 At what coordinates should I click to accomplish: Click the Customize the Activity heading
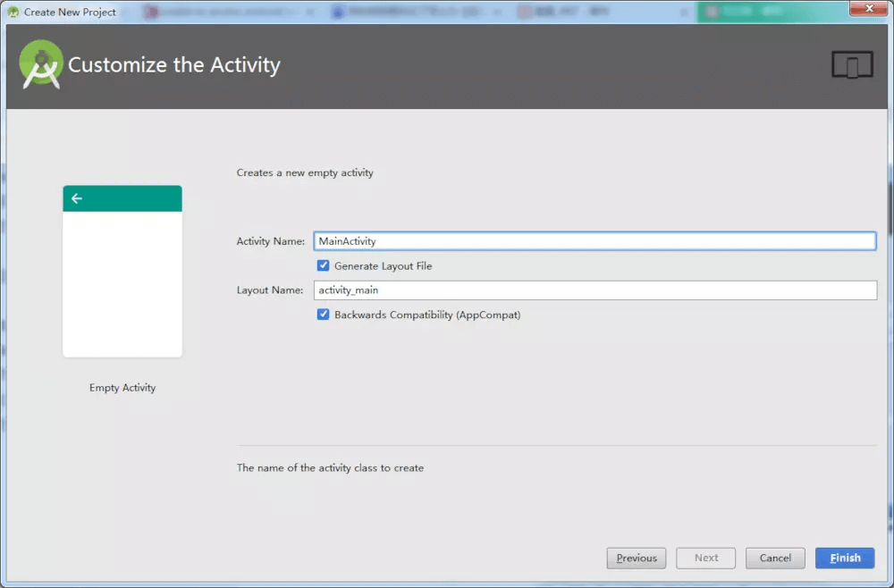pos(174,64)
